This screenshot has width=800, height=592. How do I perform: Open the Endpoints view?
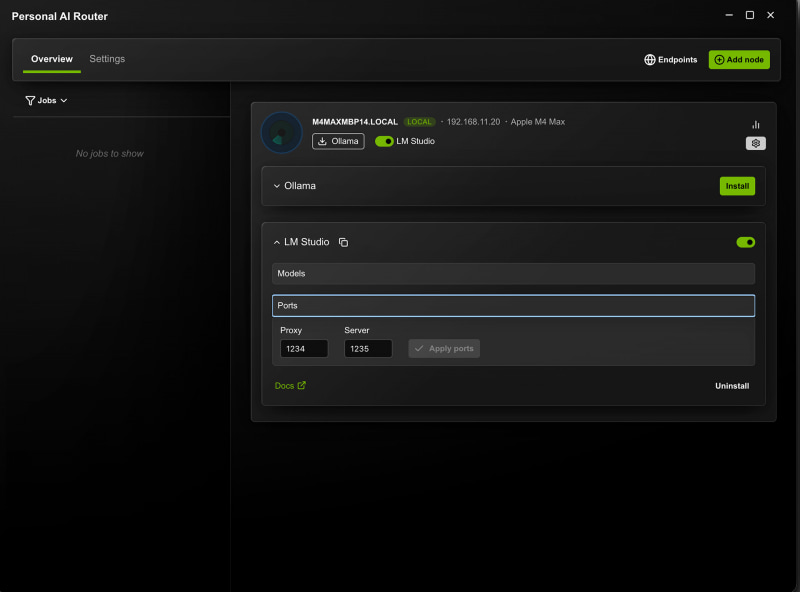coord(671,60)
